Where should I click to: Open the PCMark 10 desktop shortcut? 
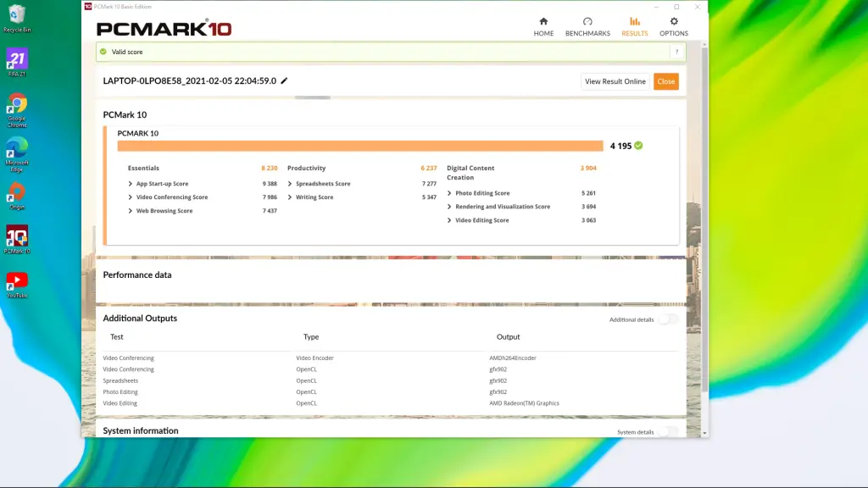17,240
